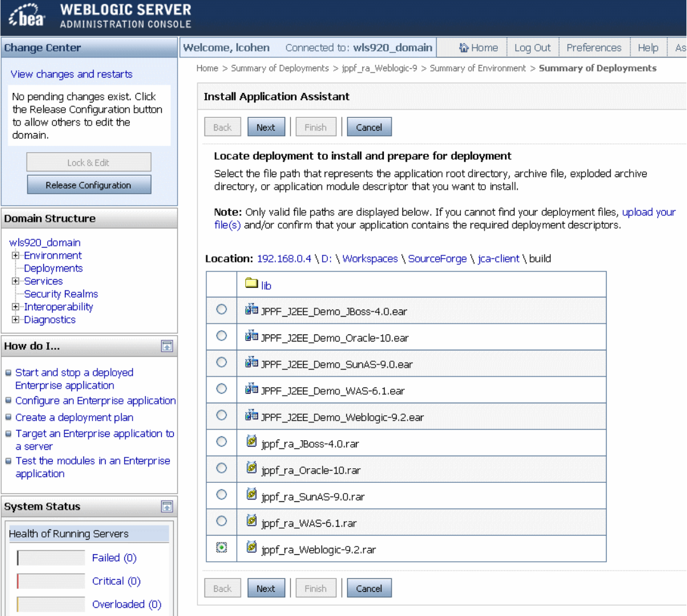
Task: Click Critical (0) health bar
Action: pyautogui.click(x=51, y=581)
